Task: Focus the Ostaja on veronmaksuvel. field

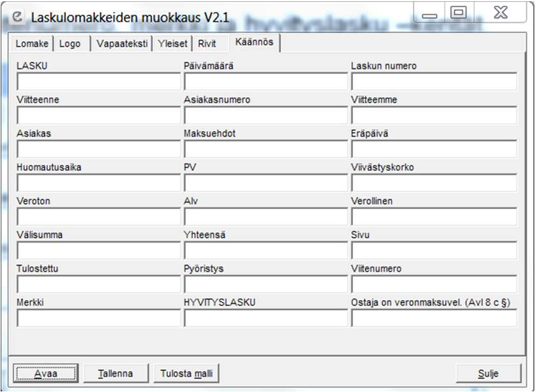Action: (x=434, y=318)
